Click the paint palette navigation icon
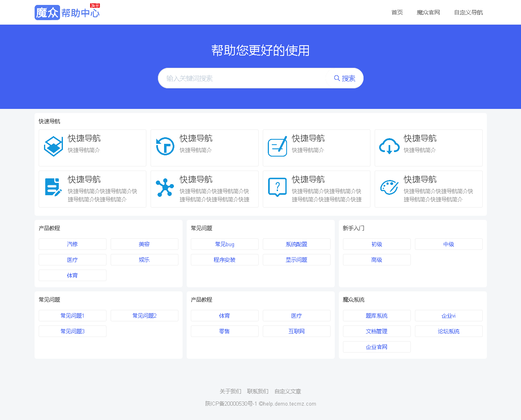 [x=389, y=187]
